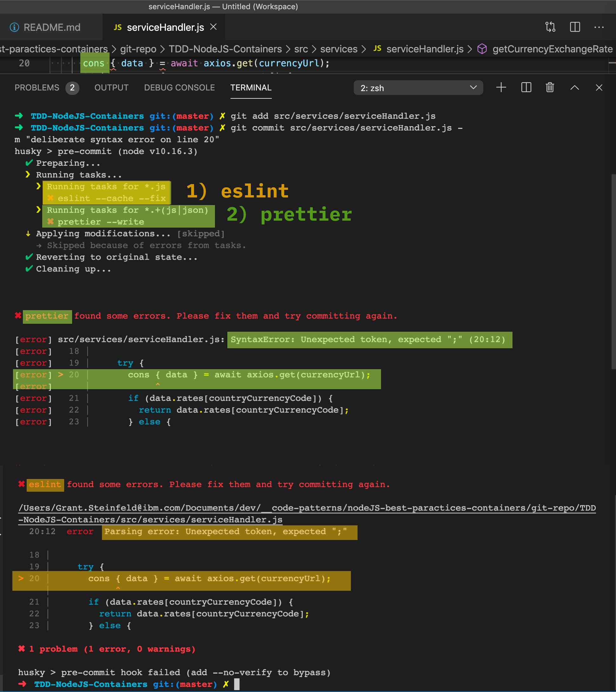Split the editor right

point(575,27)
